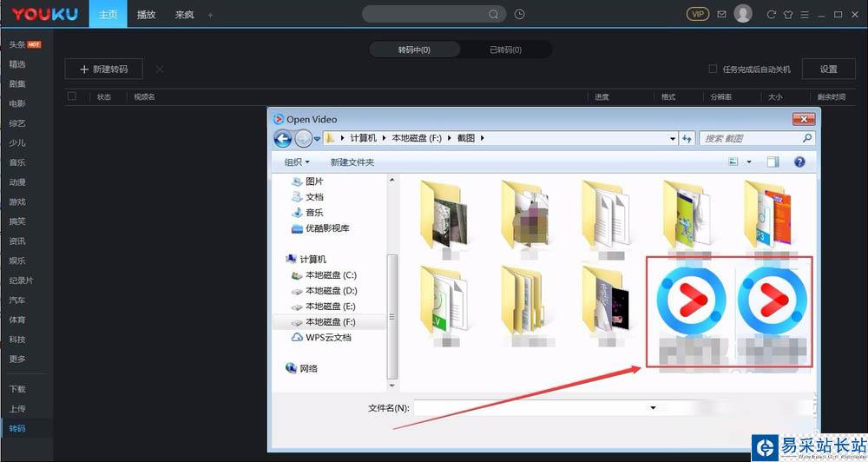Select 优酷影视库 in navigation tree
Viewport: 868px width, 462px height.
(x=320, y=228)
